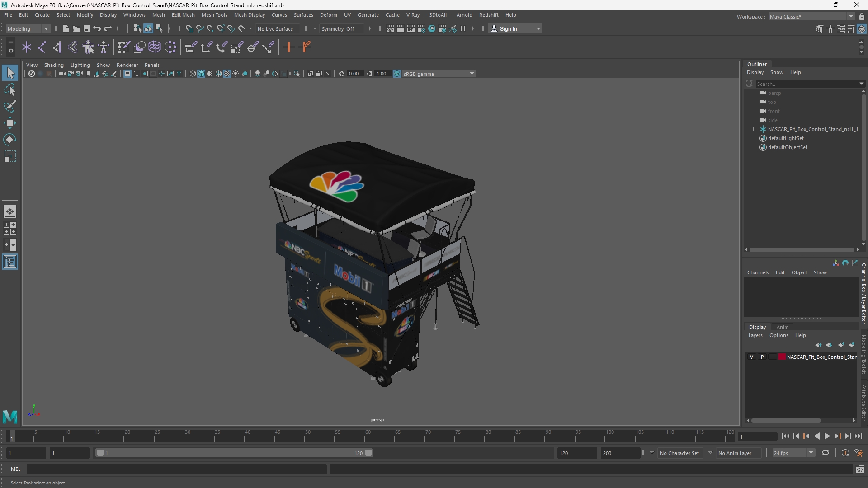Open the Workspace Maya Classic dropdown
This screenshot has width=868, height=488.
[x=811, y=17]
